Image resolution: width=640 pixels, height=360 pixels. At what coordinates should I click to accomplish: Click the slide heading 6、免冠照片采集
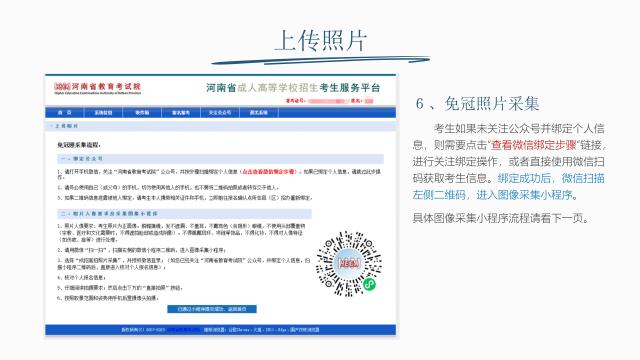pos(477,104)
